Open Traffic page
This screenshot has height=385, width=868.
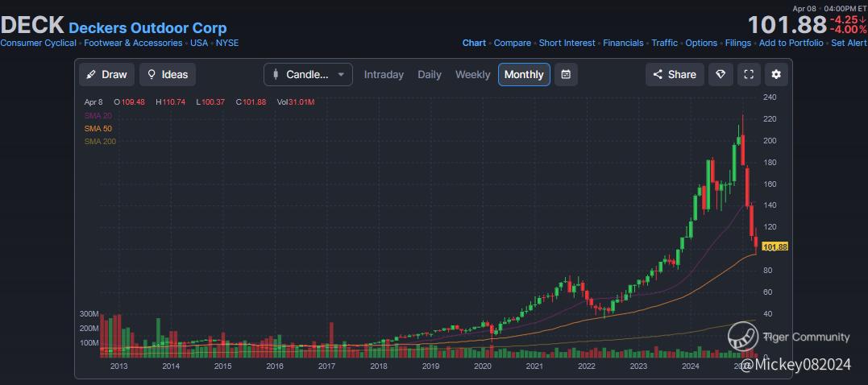[x=664, y=43]
